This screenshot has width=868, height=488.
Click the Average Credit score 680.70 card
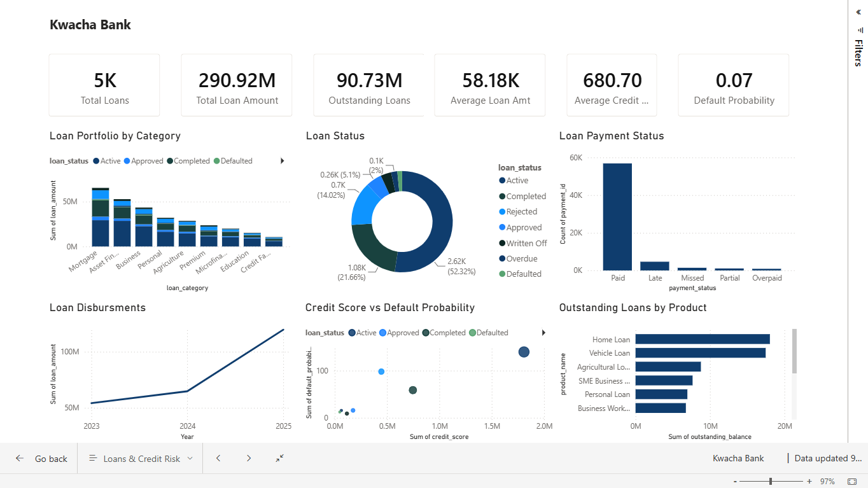612,85
